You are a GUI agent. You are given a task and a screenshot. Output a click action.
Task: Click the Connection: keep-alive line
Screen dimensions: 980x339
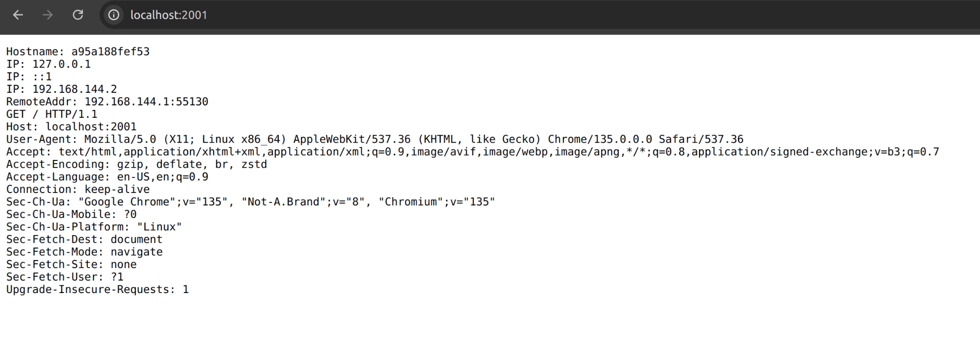78,189
